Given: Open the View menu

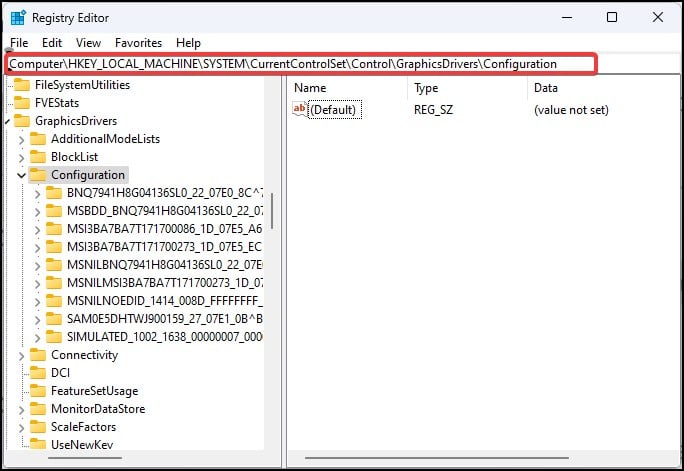Looking at the screenshot, I should (x=88, y=43).
